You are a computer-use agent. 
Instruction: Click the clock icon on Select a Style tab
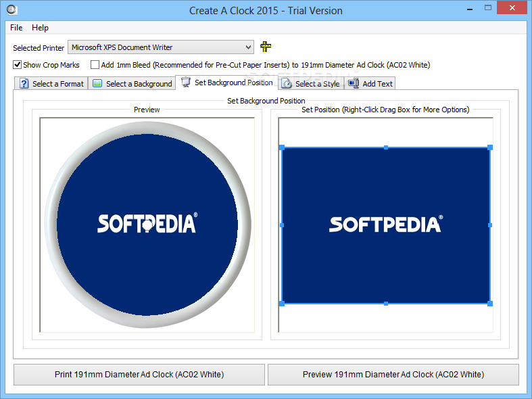[287, 83]
